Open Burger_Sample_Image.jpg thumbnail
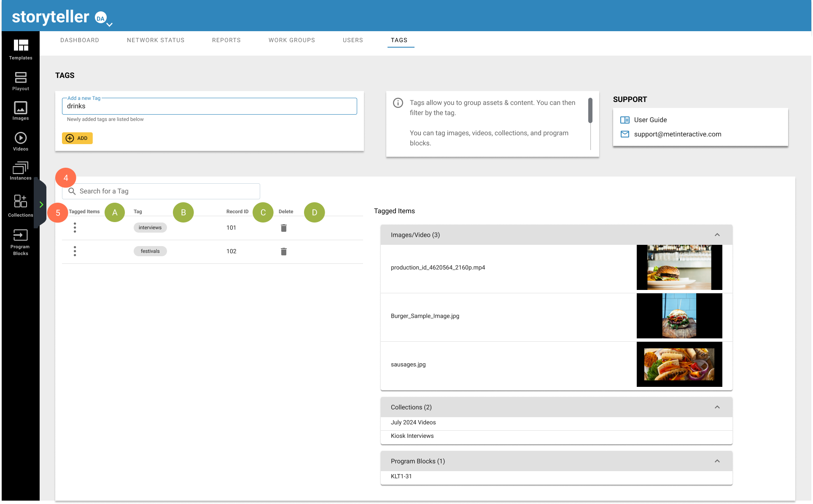 tap(679, 316)
